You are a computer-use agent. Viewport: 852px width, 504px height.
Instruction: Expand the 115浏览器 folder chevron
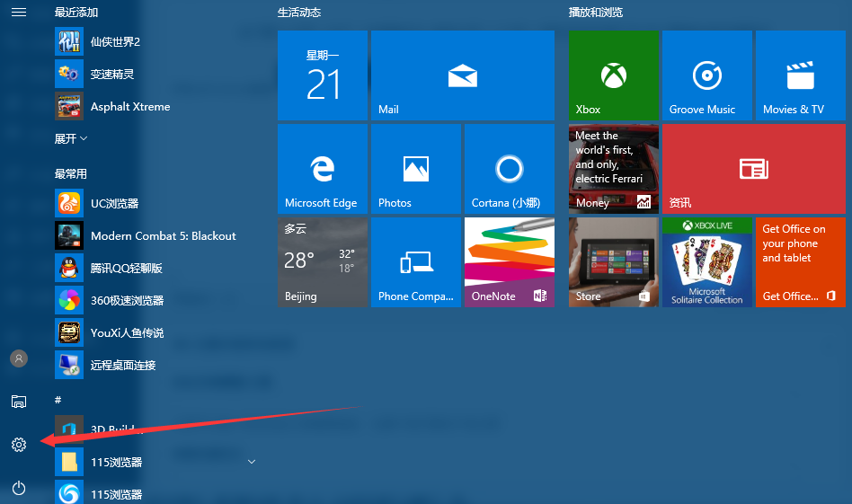tap(252, 462)
